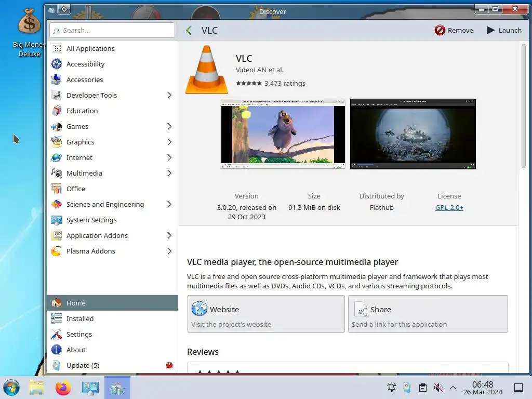Click Science and Engineering icon
The image size is (532, 399).
pos(57,204)
